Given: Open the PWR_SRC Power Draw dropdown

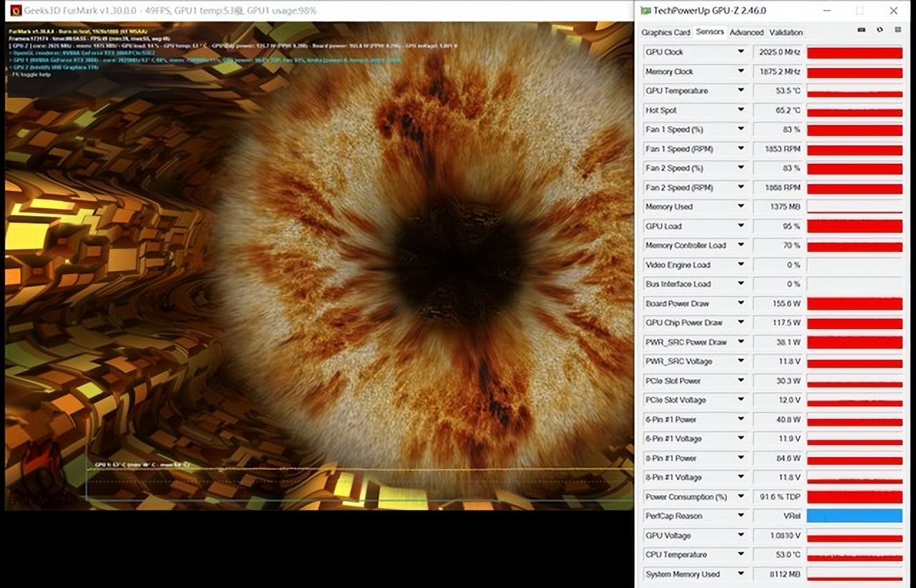Looking at the screenshot, I should (x=741, y=342).
